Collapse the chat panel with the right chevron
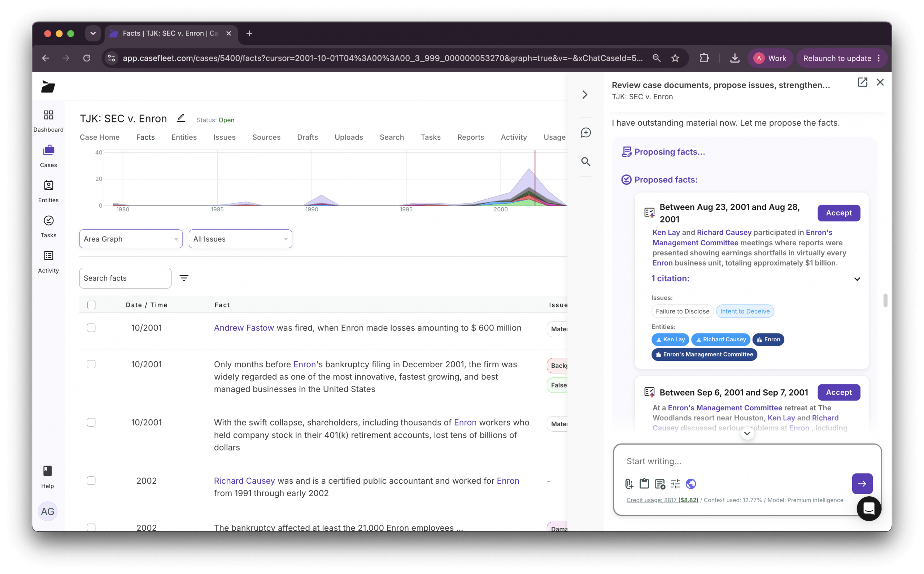Screen dimensions: 924x574 585,95
